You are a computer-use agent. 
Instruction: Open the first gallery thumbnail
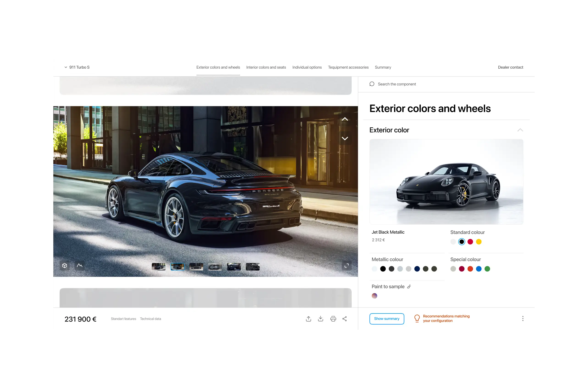tap(159, 267)
